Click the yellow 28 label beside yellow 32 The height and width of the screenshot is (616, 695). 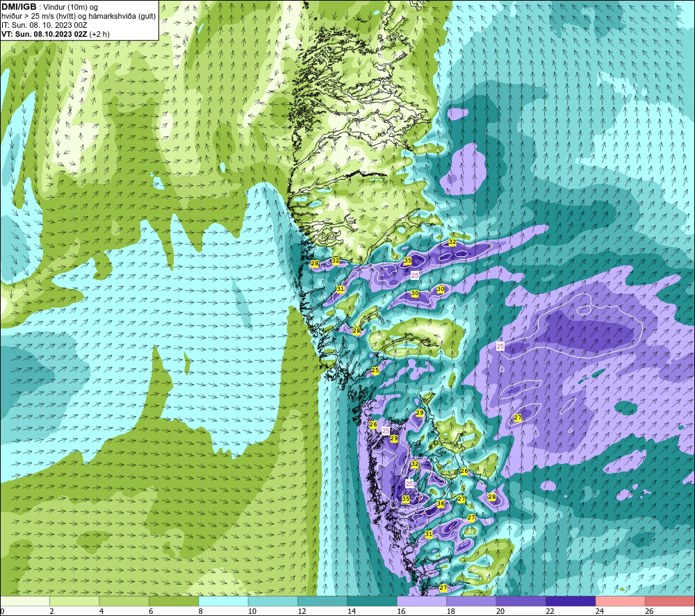(x=315, y=263)
